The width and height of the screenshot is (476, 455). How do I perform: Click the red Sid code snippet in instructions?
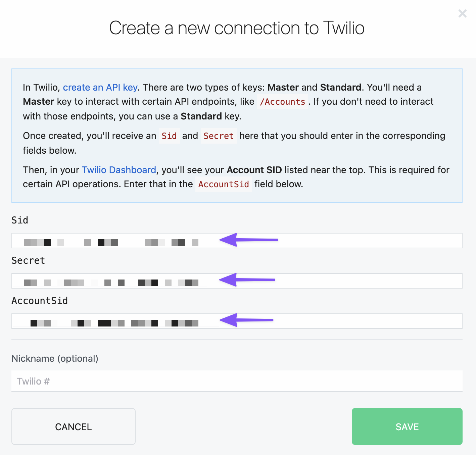click(169, 136)
